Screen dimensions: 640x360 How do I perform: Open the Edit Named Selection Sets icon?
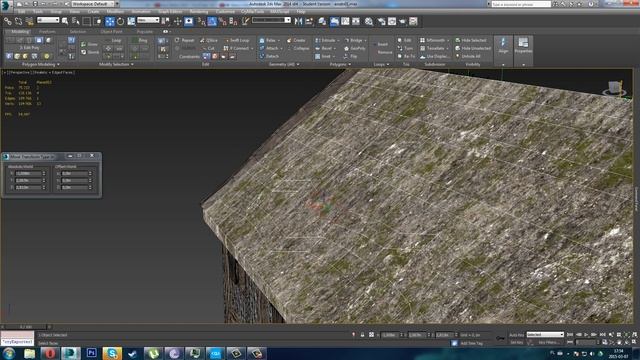245,21
